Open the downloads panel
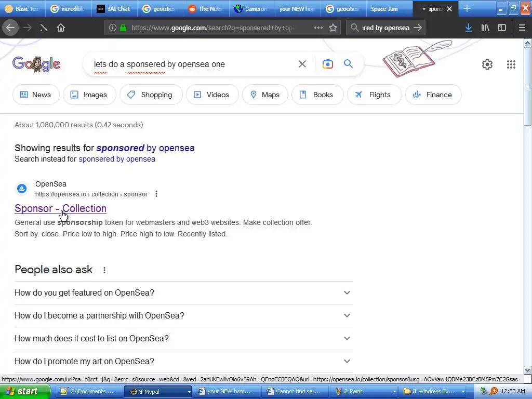Screen dimensions: 532x399 (468, 28)
